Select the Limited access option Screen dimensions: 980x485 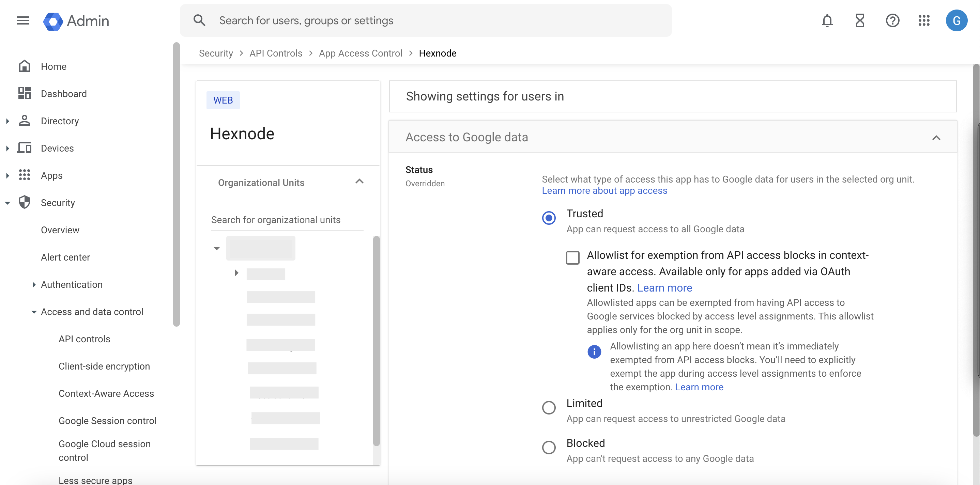coord(549,408)
